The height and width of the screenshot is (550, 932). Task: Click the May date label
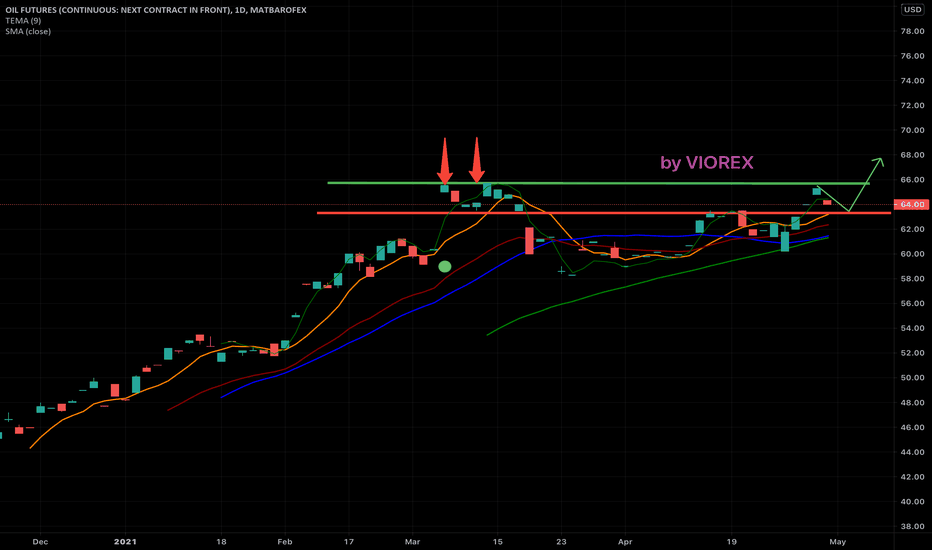click(837, 542)
